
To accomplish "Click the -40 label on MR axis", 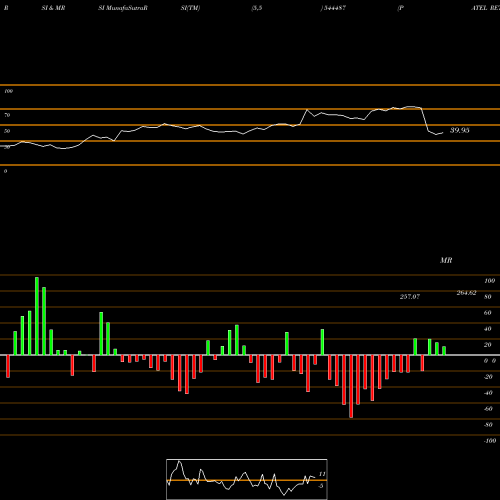I will [x=488, y=393].
